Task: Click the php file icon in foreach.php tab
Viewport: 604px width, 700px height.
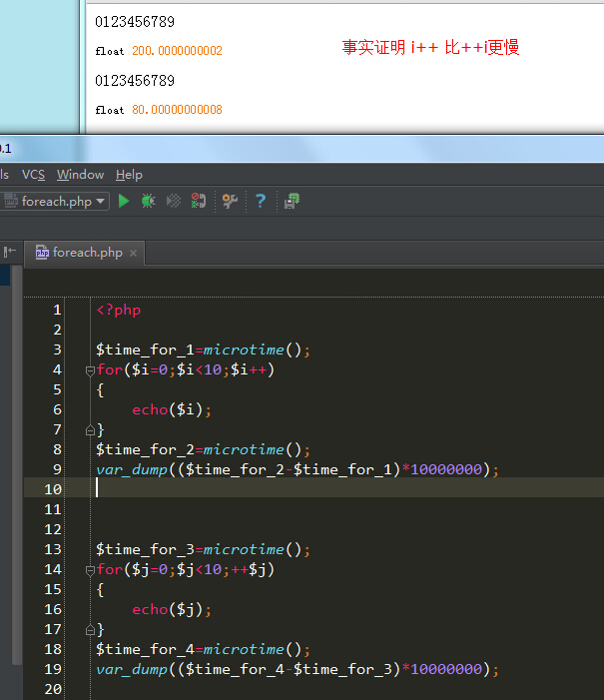Action: click(42, 253)
